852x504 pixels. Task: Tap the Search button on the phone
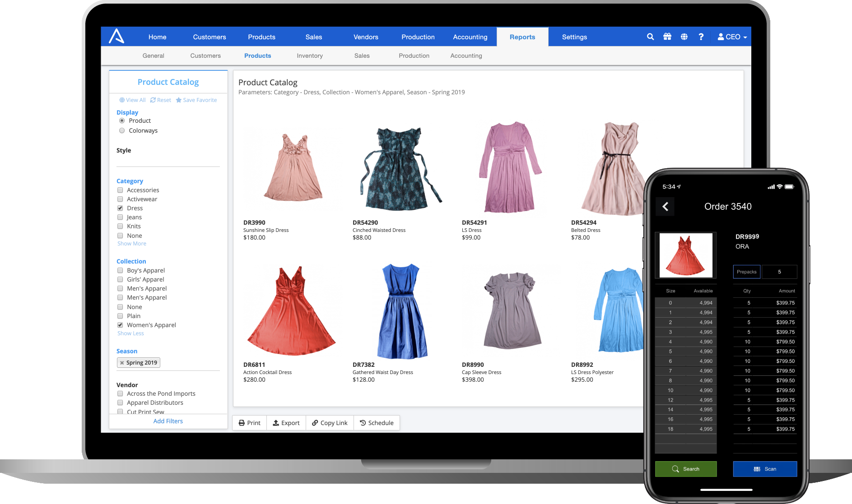tap(685, 469)
